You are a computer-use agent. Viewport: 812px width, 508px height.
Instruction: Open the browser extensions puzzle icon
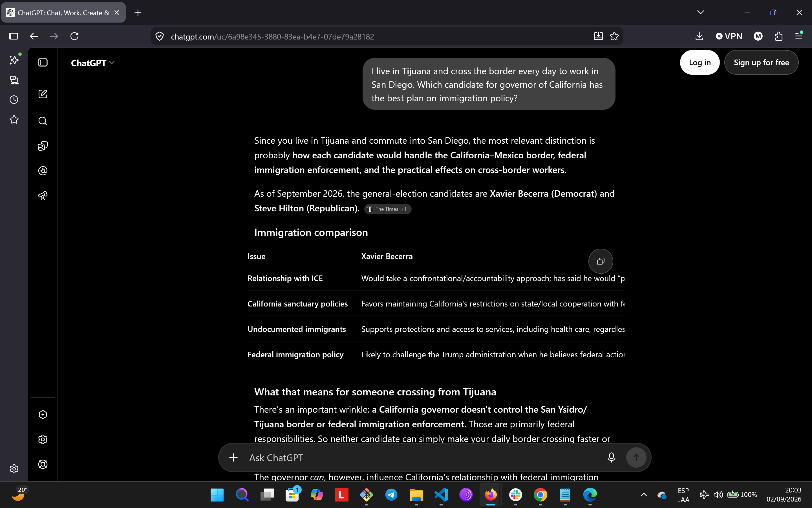click(x=778, y=36)
